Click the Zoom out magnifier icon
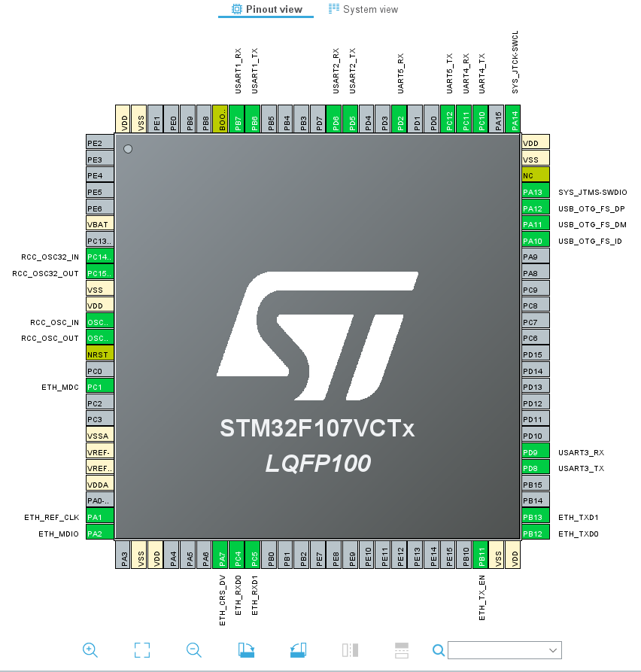The image size is (641, 672). point(193,649)
